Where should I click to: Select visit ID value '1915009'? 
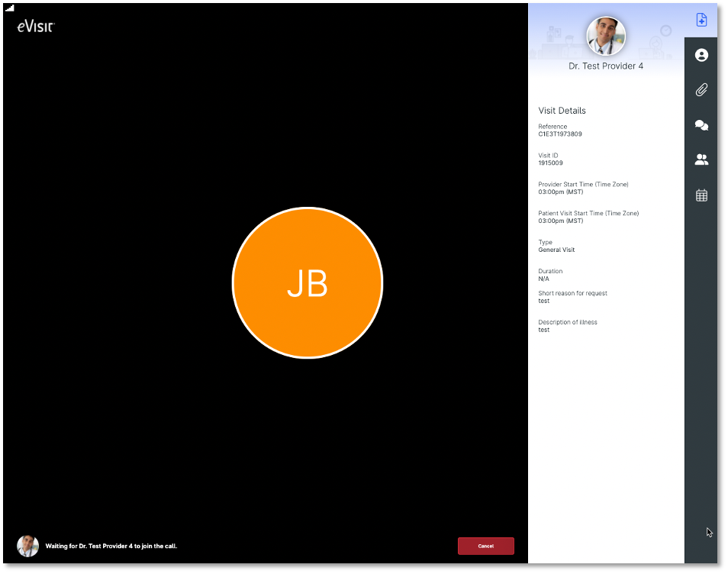point(550,163)
